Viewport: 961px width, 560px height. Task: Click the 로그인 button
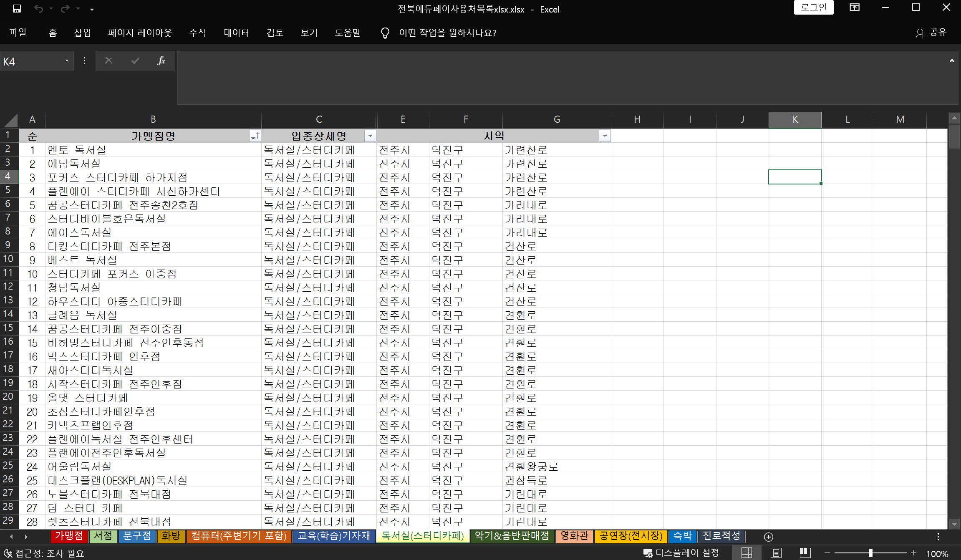[x=813, y=8]
